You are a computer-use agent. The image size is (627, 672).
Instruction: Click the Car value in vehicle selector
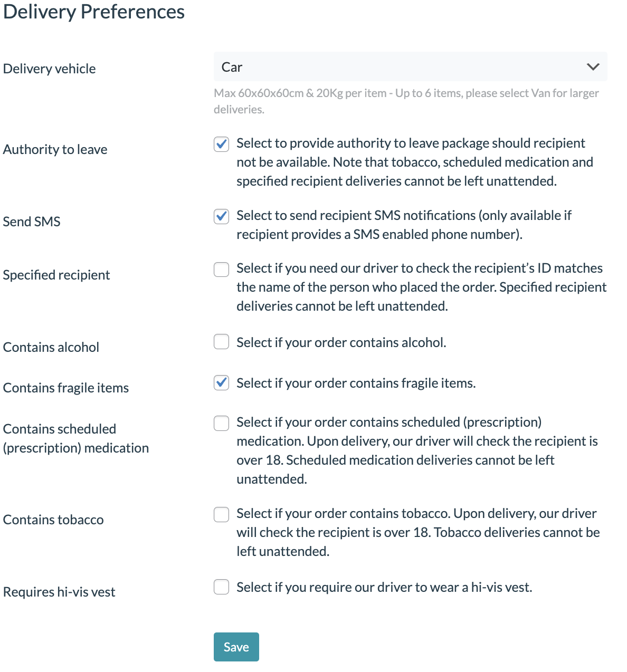(x=232, y=68)
